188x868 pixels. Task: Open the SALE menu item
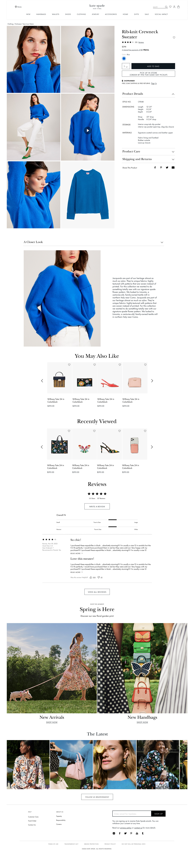pos(147,14)
